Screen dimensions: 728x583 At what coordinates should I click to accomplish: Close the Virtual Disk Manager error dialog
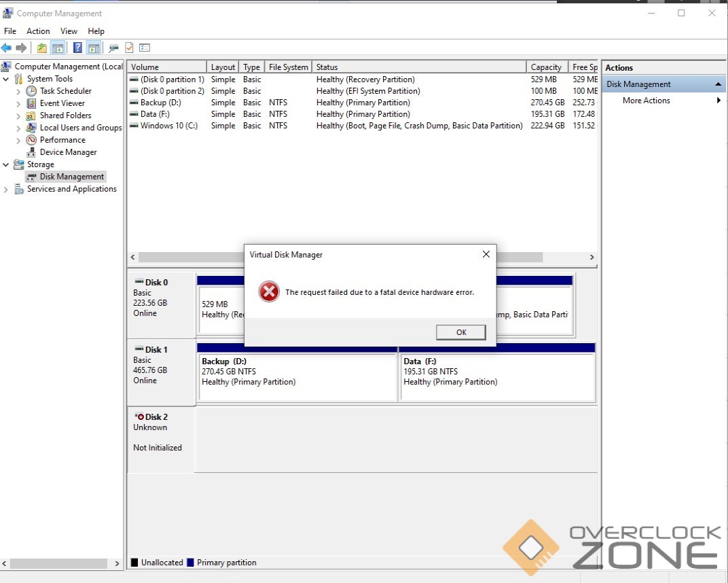point(486,254)
